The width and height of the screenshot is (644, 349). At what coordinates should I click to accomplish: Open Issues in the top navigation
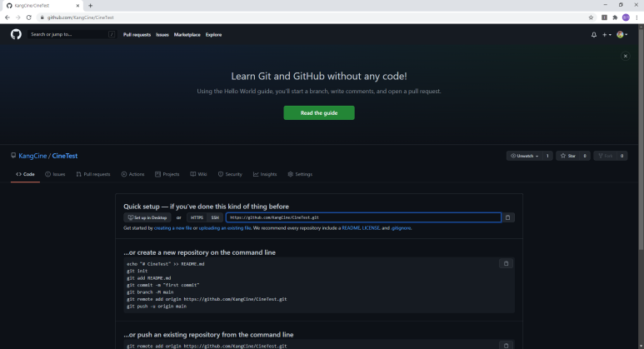pyautogui.click(x=162, y=35)
